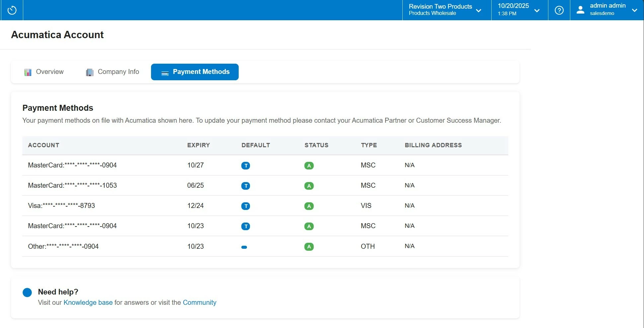Select account Other:****-****-****-0904

pos(63,246)
